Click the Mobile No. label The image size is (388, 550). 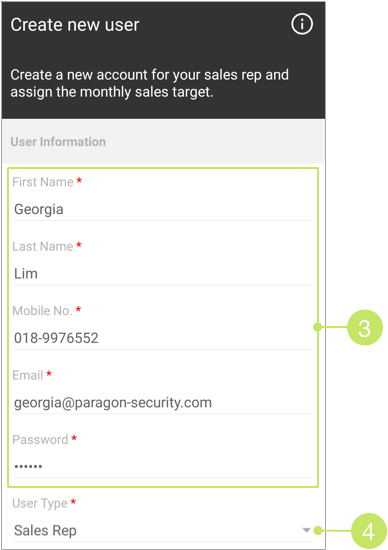[42, 311]
